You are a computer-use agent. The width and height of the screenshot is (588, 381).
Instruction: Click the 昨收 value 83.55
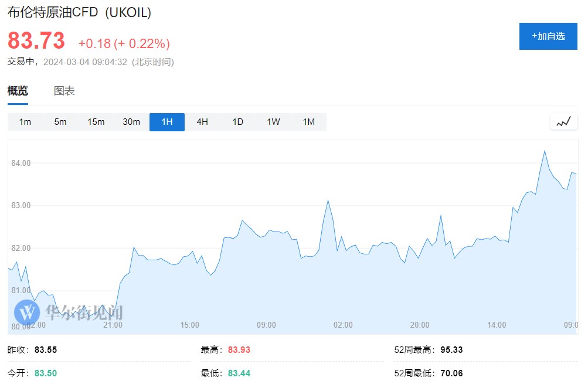[46, 350]
